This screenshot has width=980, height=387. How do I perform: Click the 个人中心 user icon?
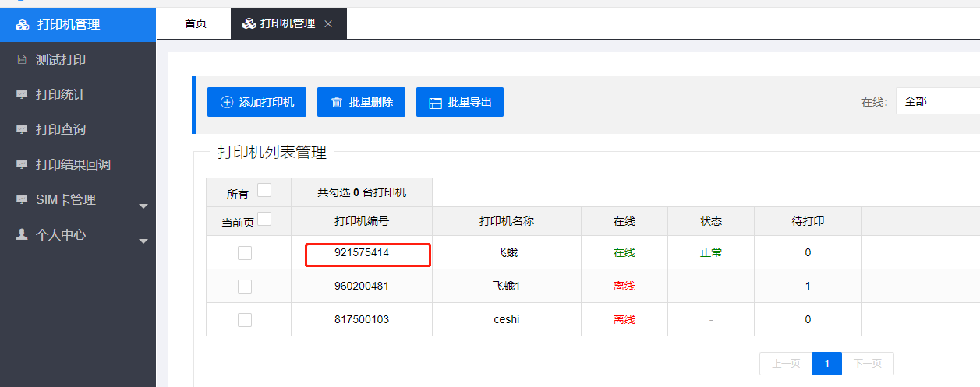(22, 234)
